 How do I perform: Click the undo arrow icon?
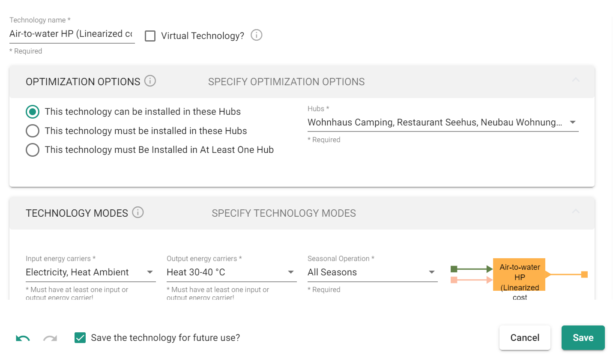point(23,338)
